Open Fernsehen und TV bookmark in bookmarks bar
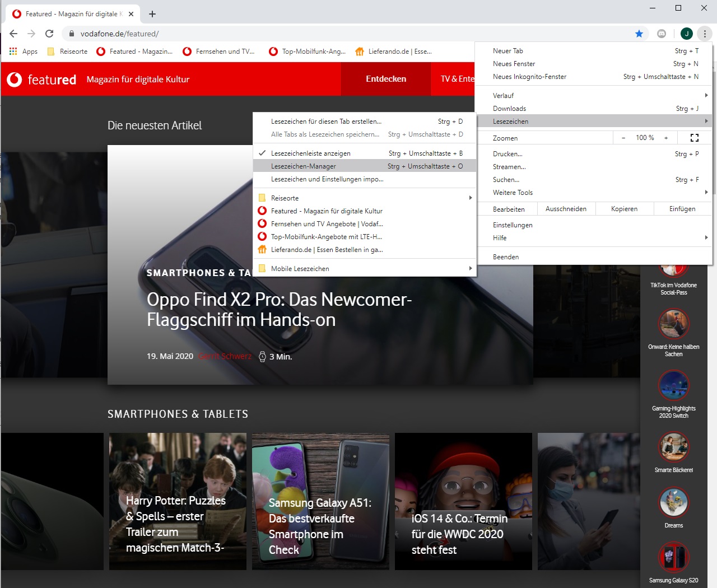This screenshot has height=588, width=717. 218,52
